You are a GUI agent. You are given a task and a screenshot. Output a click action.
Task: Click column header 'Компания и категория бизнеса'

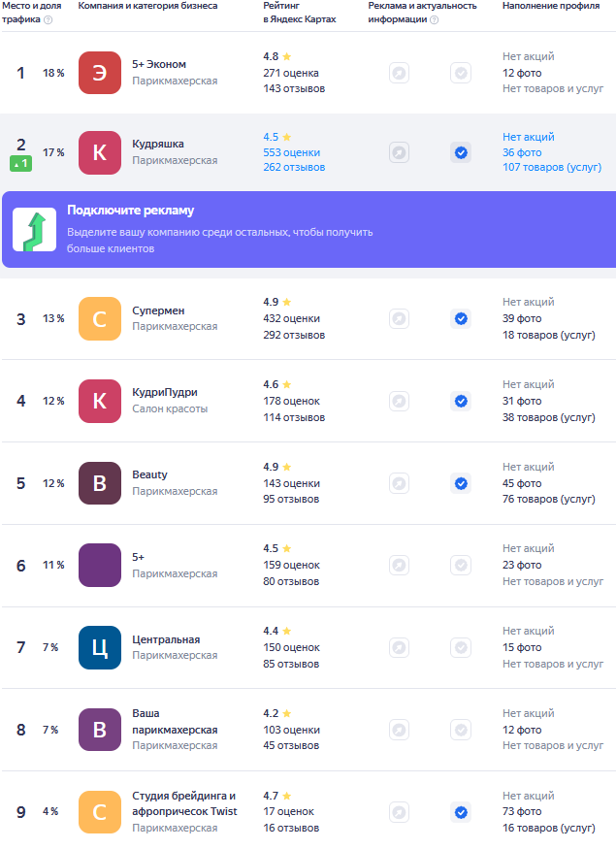coord(147,6)
